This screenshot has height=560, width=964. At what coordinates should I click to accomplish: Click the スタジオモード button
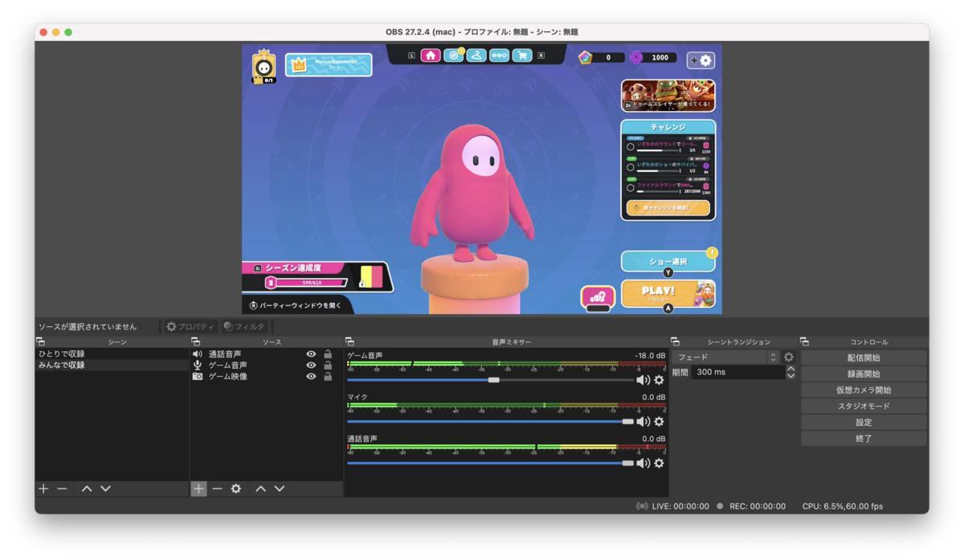864,406
